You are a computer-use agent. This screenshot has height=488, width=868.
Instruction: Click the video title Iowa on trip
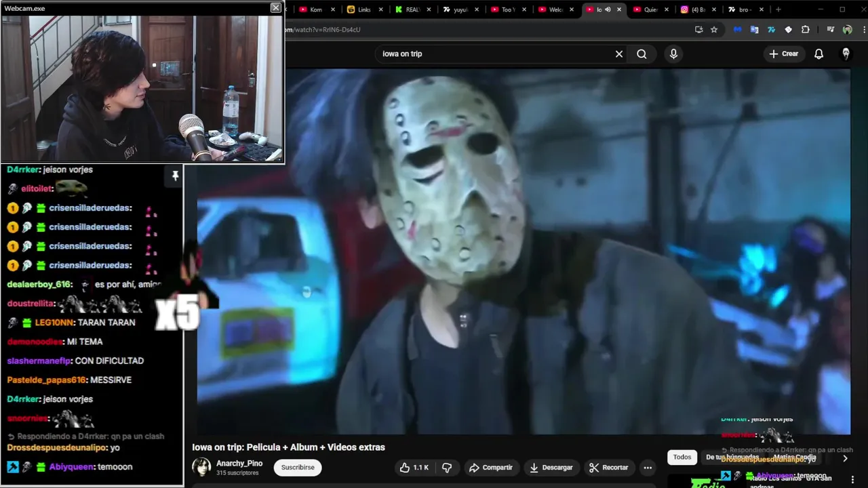[x=288, y=447]
